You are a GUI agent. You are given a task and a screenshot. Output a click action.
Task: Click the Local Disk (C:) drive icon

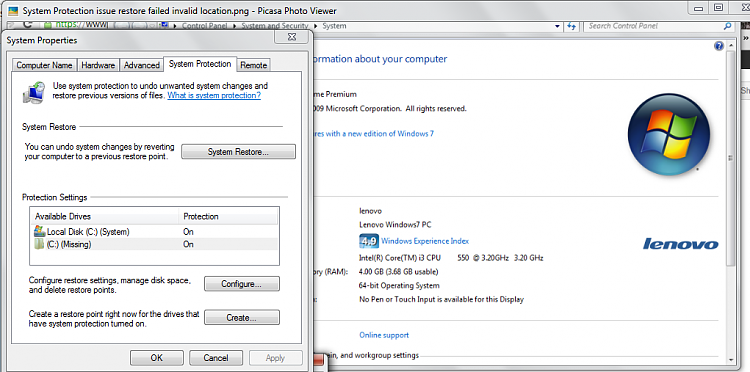click(39, 231)
